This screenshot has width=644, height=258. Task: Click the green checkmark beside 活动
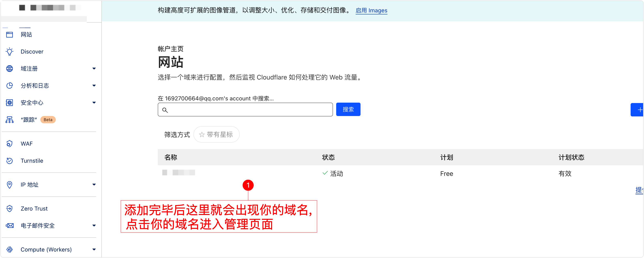[x=325, y=173]
